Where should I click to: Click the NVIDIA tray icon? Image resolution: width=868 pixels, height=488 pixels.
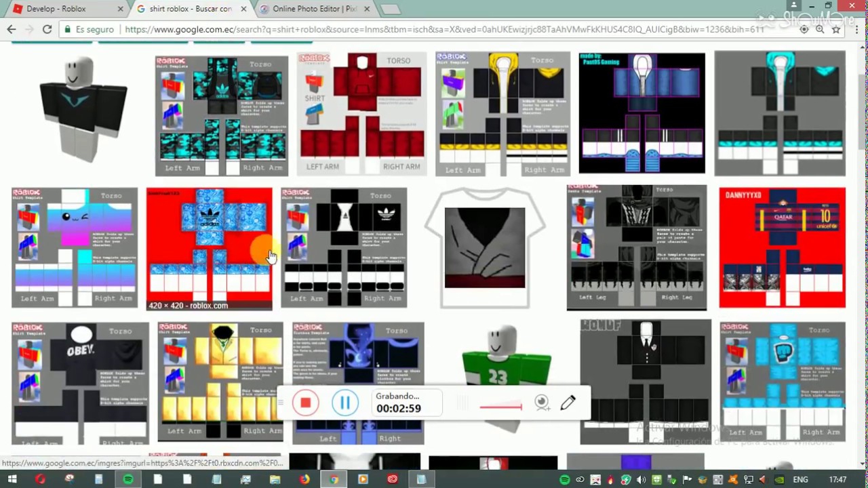click(779, 480)
